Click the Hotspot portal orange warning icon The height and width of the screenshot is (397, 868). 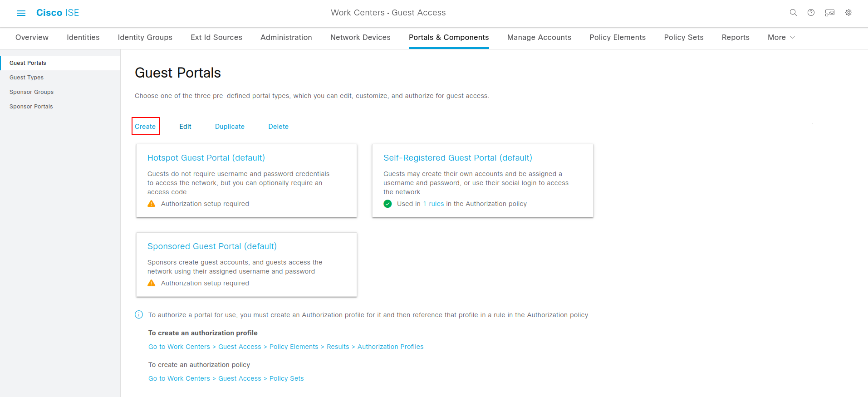152,204
